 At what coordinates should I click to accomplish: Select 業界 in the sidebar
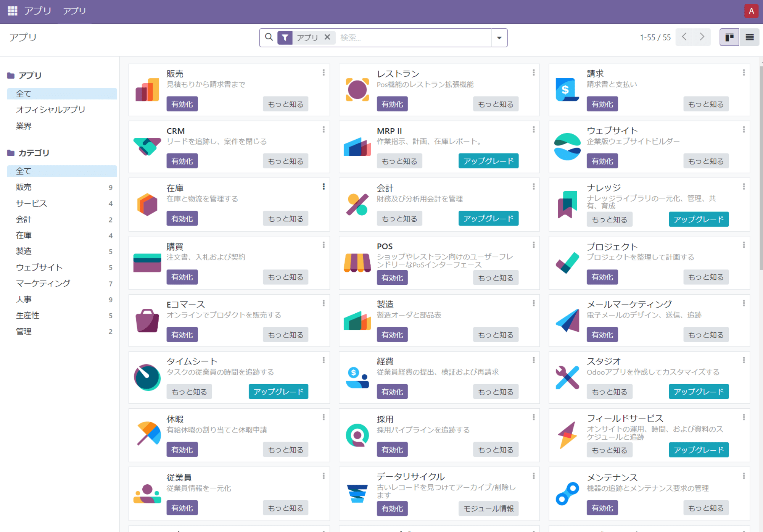24,126
